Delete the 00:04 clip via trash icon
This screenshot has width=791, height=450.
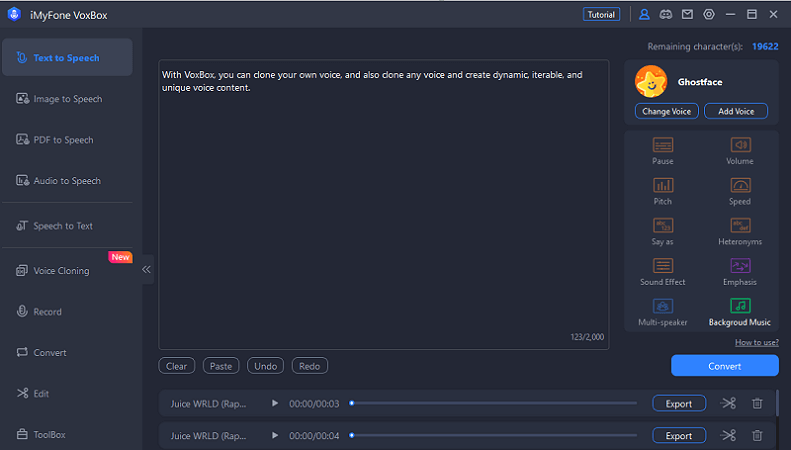pos(757,435)
